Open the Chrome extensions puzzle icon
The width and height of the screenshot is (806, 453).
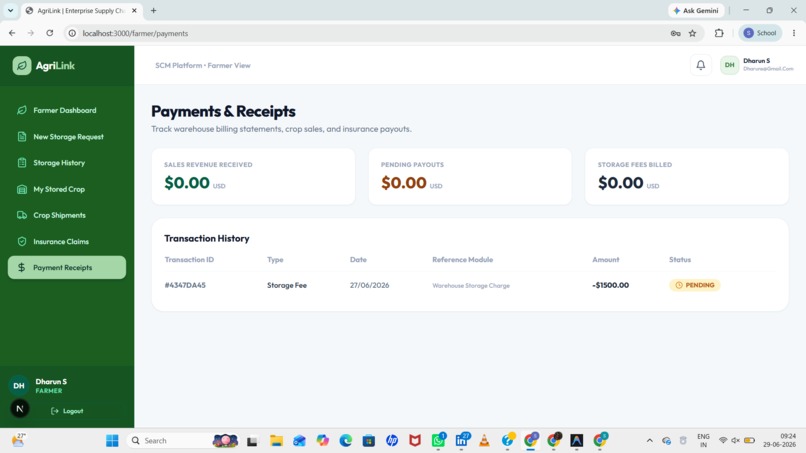[719, 33]
